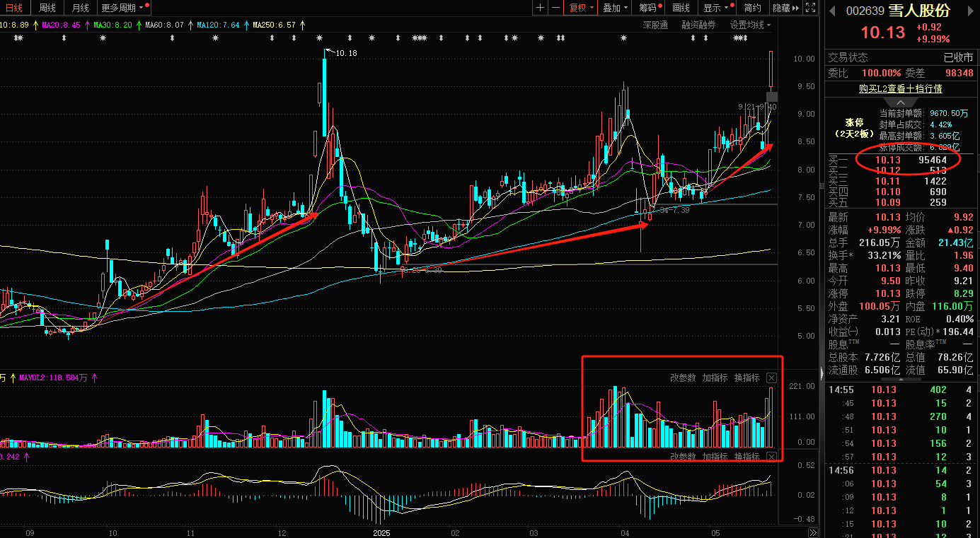Toggle 隐藏 to hide the side panel
Screen dimensions: 980x538
coord(785,8)
